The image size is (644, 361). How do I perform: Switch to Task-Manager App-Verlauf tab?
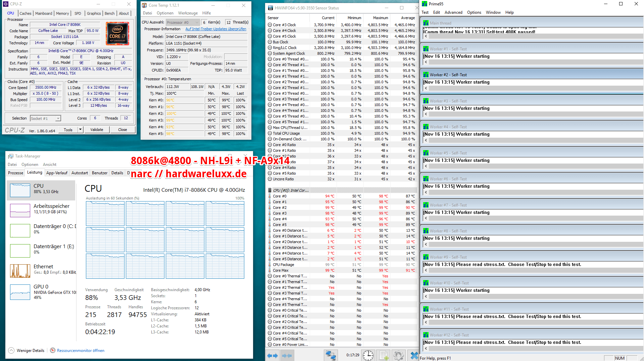coord(57,173)
